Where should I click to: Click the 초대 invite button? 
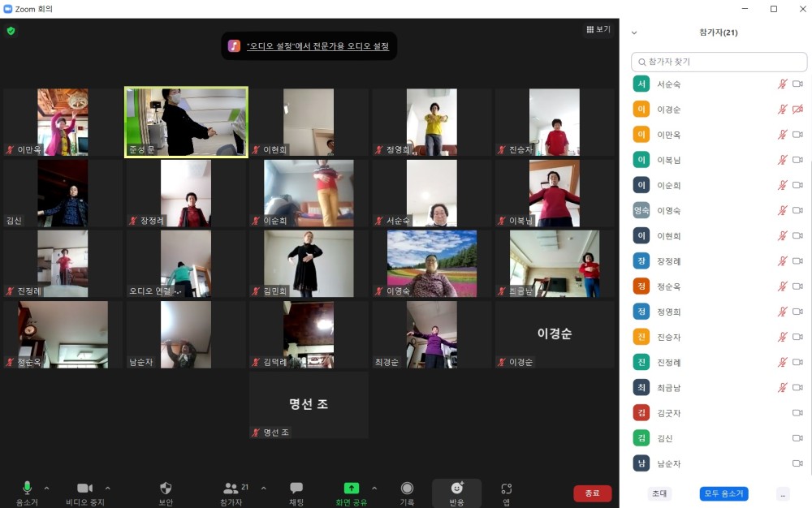[659, 493]
